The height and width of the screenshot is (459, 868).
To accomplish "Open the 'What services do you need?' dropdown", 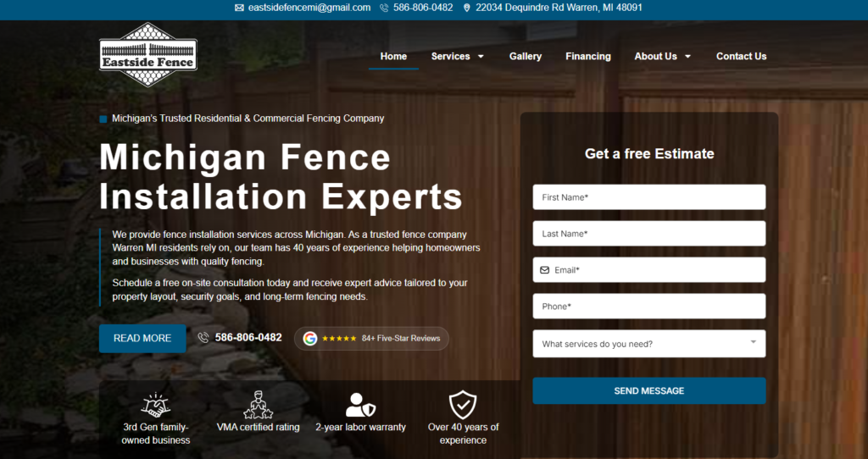I will click(649, 344).
